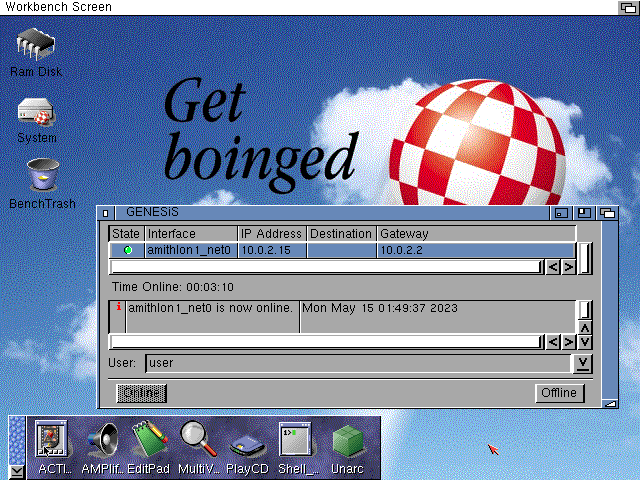
Task: Launch PlayCD from the dock
Action: tap(247, 447)
